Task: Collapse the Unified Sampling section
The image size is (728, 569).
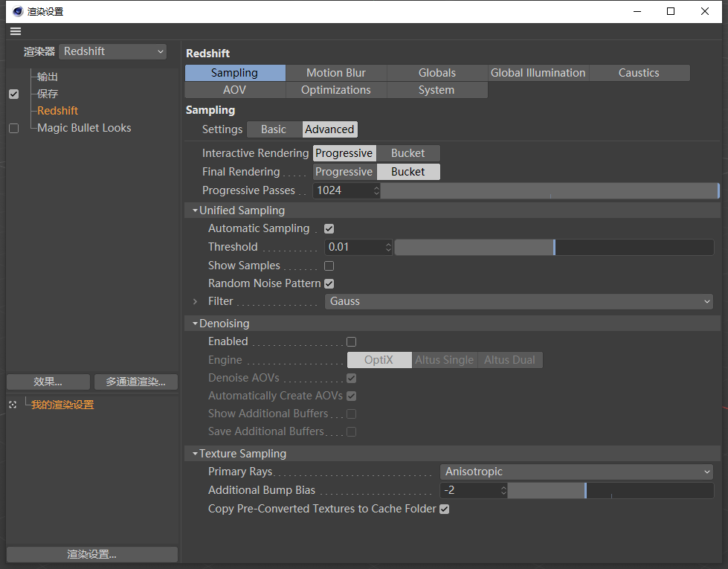Action: 195,210
